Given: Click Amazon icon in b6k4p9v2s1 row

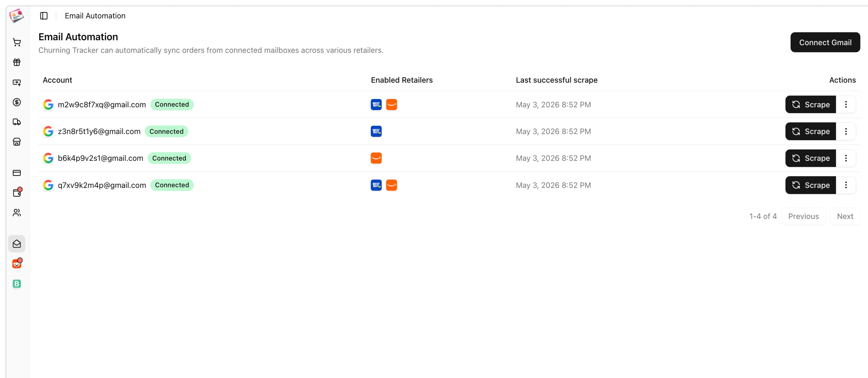Looking at the screenshot, I should click(376, 158).
